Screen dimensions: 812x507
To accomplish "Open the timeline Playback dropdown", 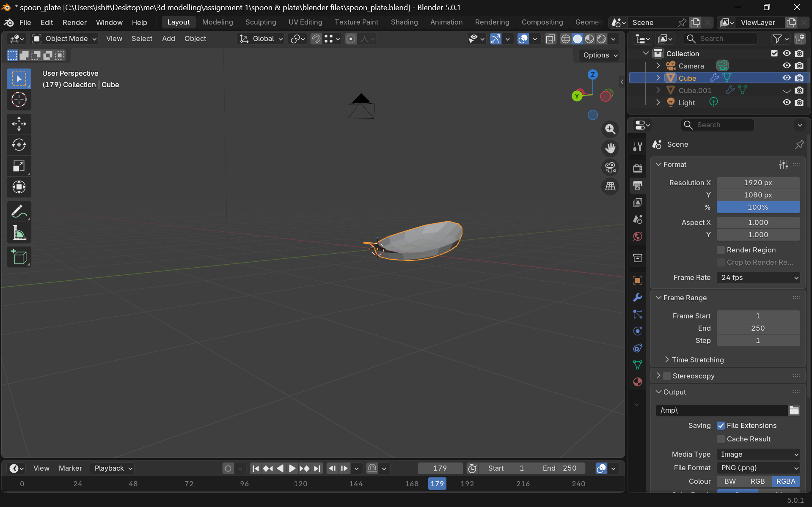I will (113, 468).
